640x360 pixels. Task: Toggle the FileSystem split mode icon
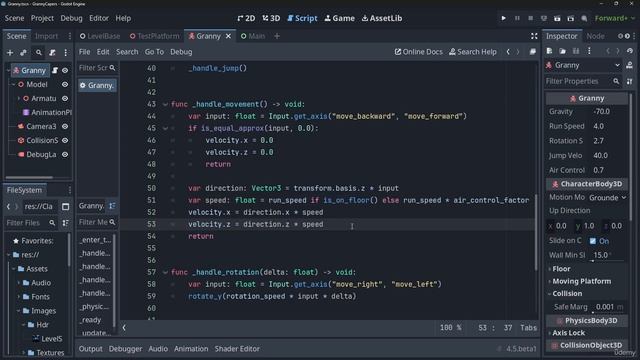(x=65, y=207)
